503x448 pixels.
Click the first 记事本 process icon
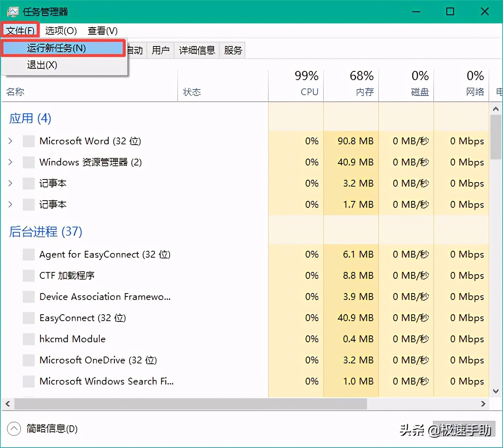coord(29,183)
